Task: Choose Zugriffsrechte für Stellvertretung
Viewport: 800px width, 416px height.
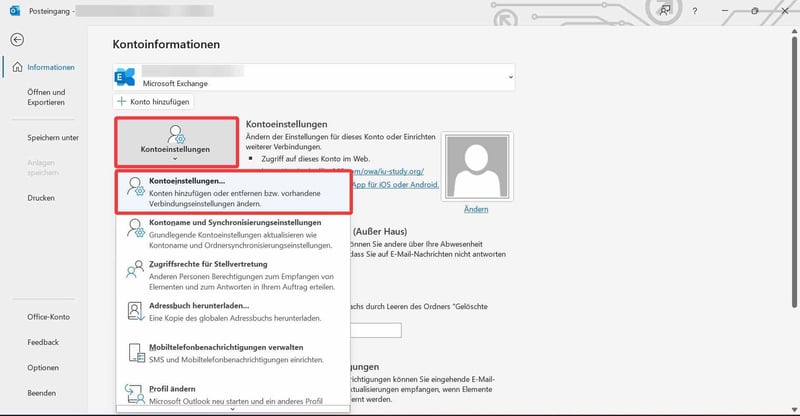Action: (x=234, y=275)
